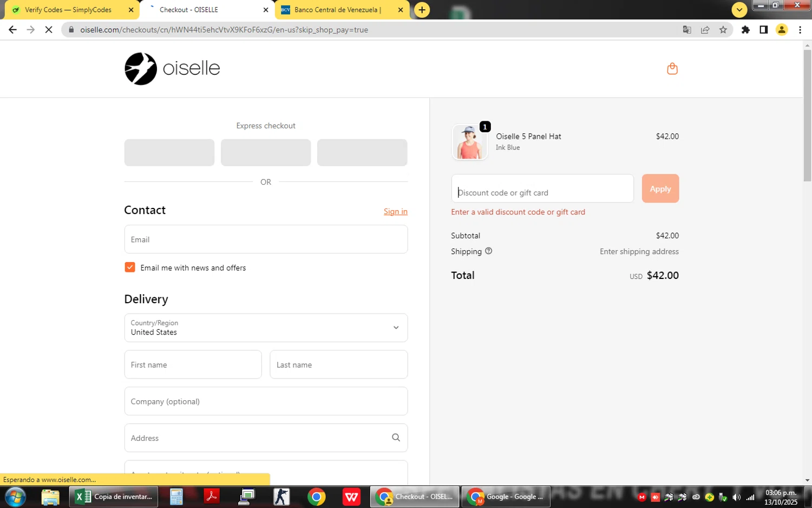Viewport: 812px width, 508px height.
Task: Click the browser forward arrow
Action: click(x=31, y=30)
